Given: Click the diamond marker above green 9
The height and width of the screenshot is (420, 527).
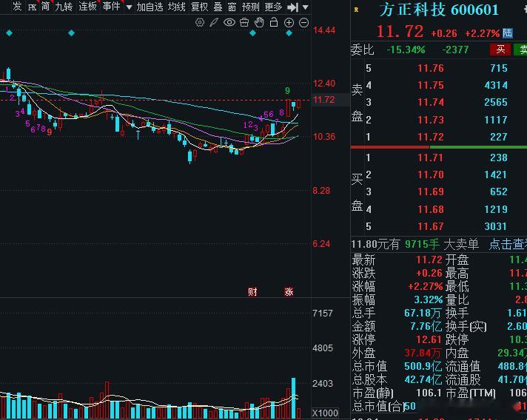Looking at the screenshot, I should tap(289, 33).
